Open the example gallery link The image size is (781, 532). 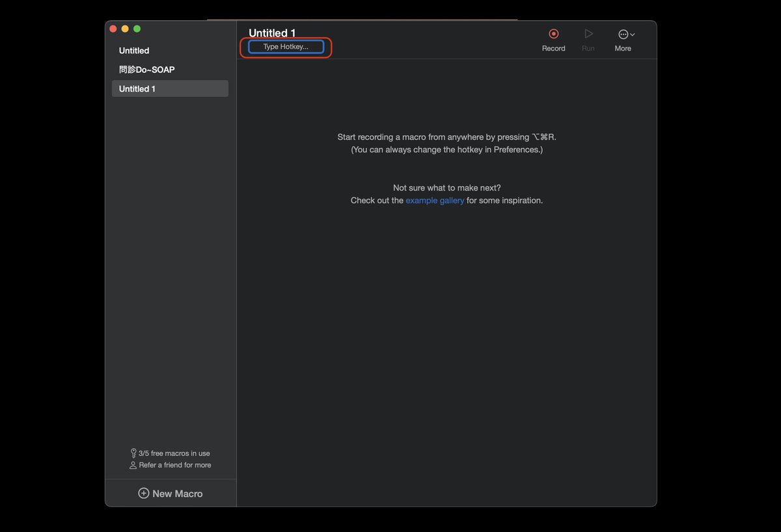(435, 200)
